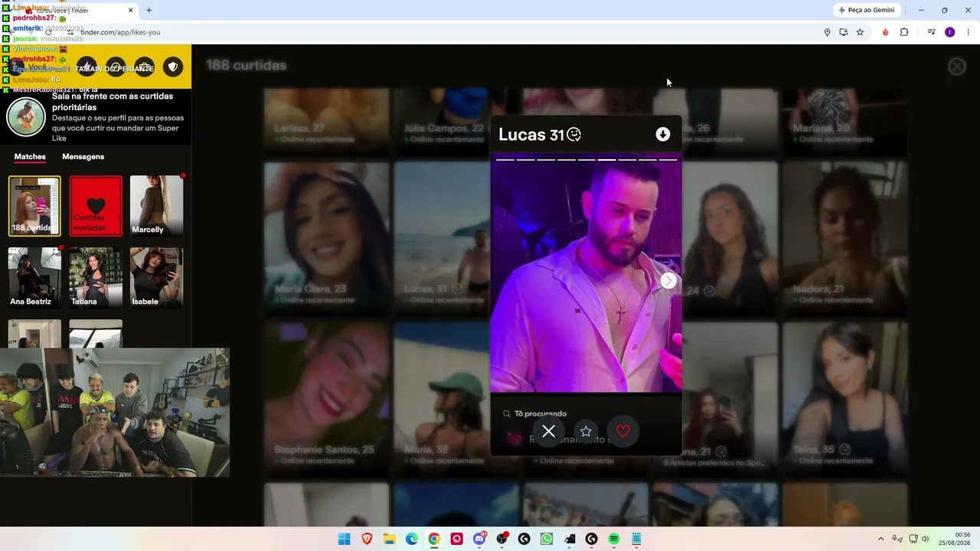
Task: Close the Tinder browser tab
Action: [130, 10]
